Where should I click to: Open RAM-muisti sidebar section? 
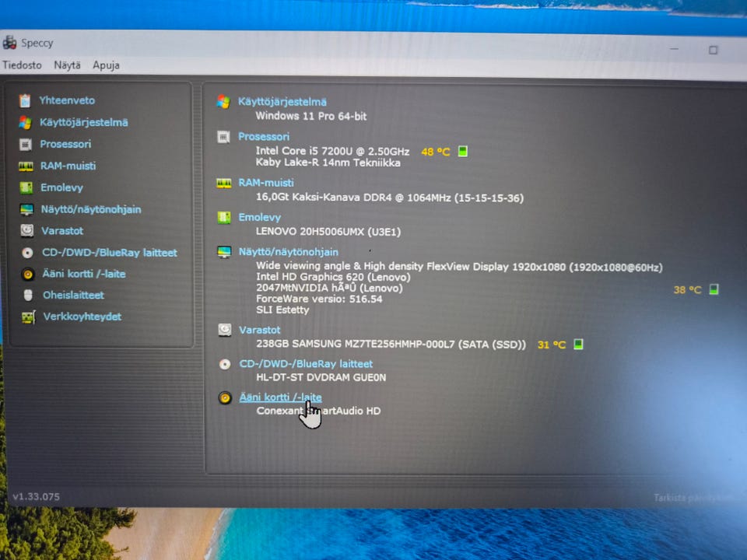(x=68, y=166)
